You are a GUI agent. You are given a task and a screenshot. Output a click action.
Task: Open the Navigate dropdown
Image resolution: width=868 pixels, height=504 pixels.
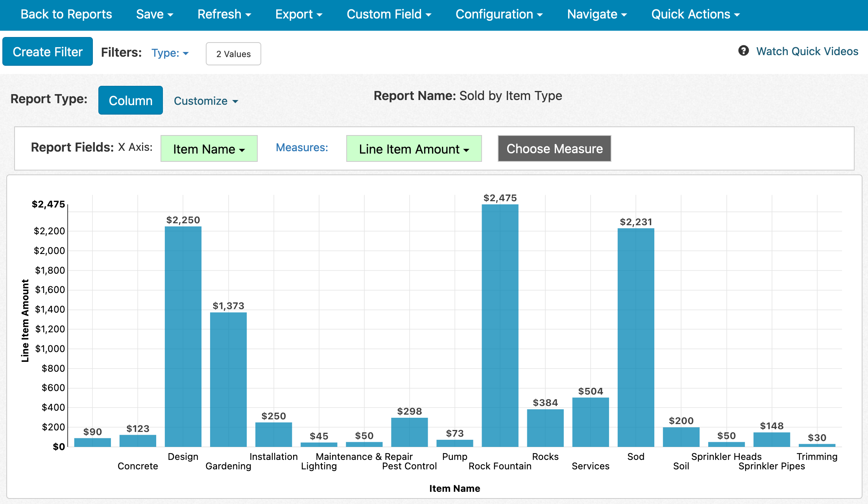click(597, 14)
